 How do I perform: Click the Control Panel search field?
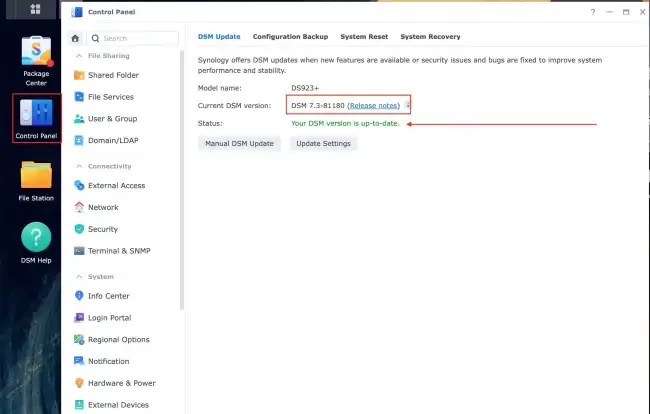[133, 38]
